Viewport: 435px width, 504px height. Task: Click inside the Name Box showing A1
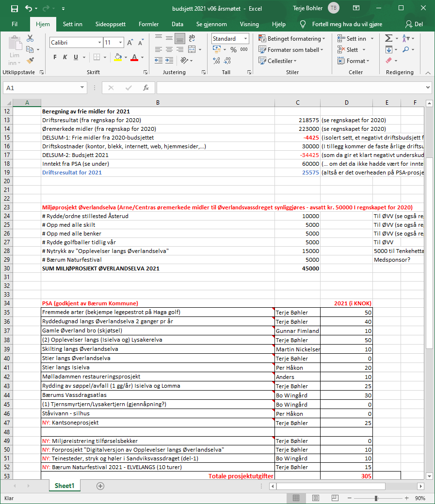[41, 88]
